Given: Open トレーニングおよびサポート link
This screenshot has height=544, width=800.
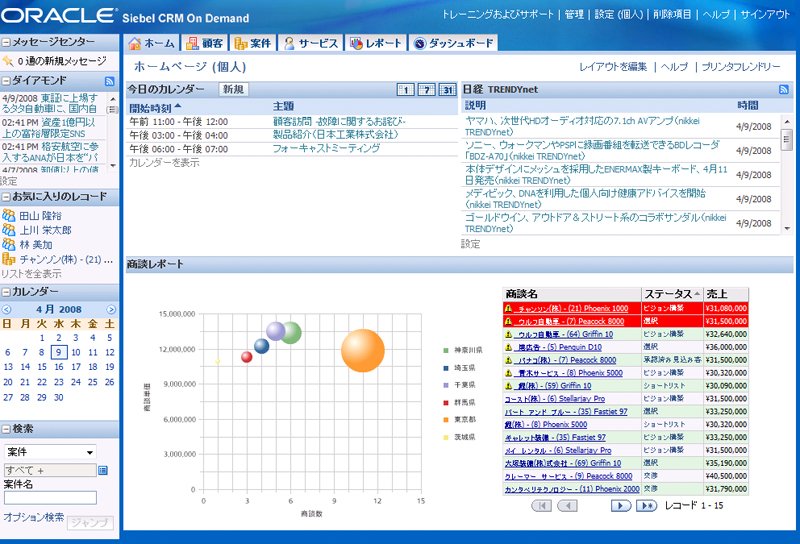Looking at the screenshot, I should (497, 15).
